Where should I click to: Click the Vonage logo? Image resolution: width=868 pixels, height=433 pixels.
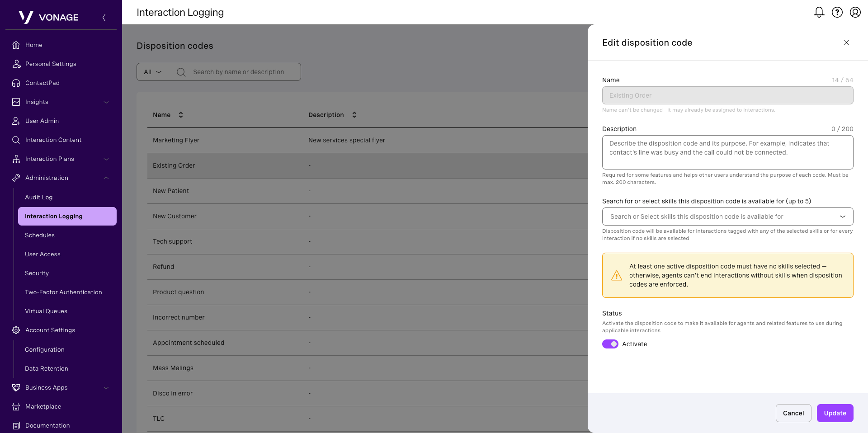click(x=49, y=17)
